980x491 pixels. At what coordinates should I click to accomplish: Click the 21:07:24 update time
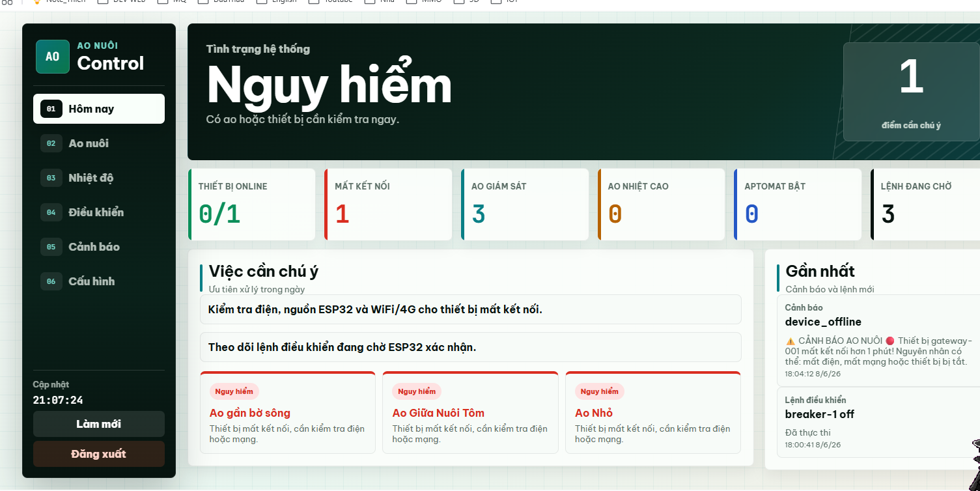58,400
